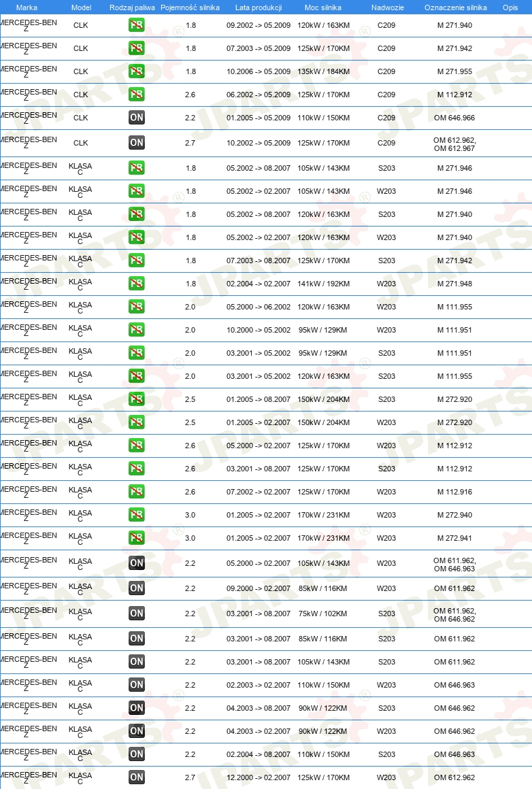The height and width of the screenshot is (789, 532).
Task: Click PB icon in S203 M 111.951 row
Action: (x=136, y=353)
